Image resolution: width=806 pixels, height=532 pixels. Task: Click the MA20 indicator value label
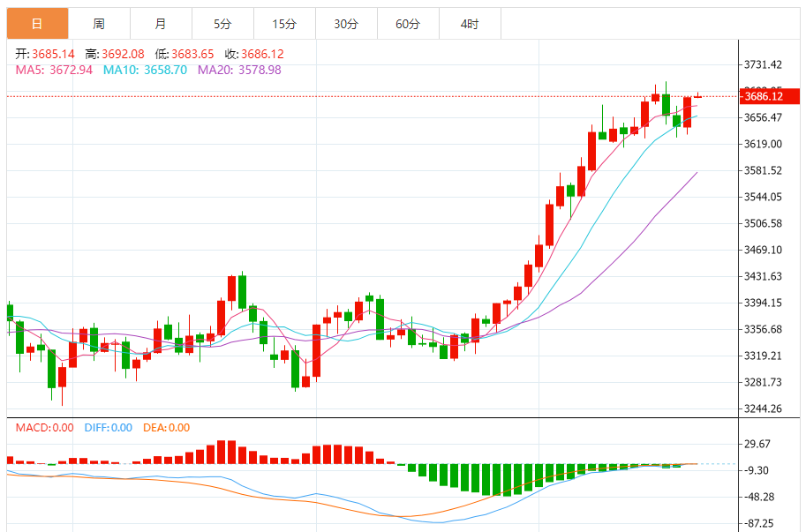[x=239, y=70]
